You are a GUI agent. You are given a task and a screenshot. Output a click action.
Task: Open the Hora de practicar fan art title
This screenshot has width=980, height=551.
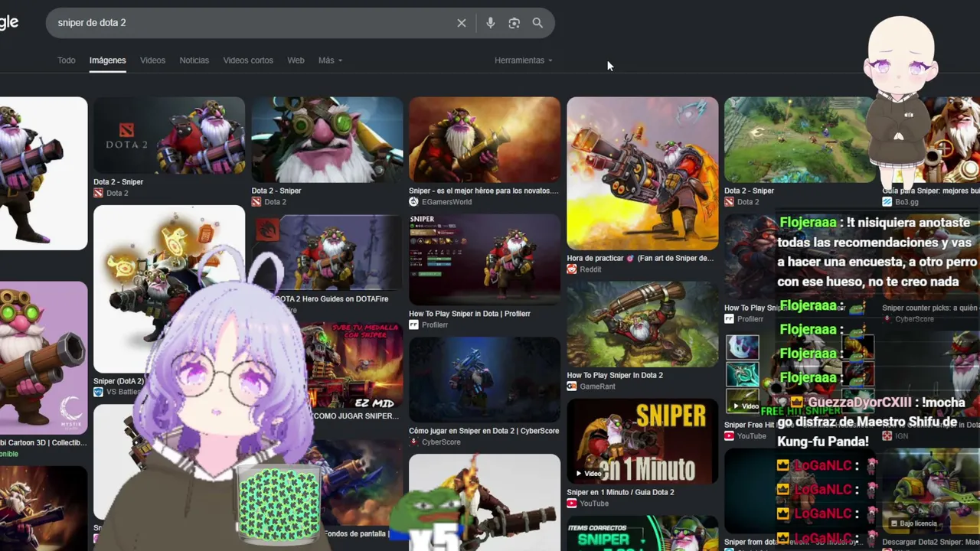point(640,258)
